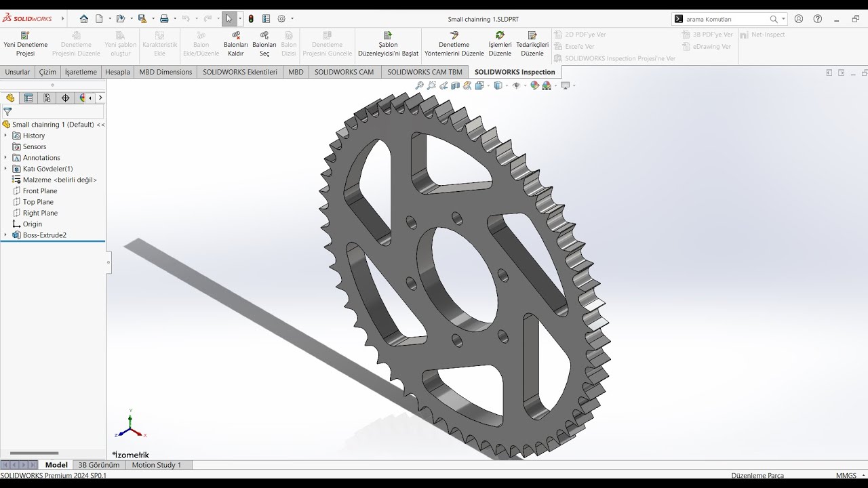Image resolution: width=868 pixels, height=488 pixels.
Task: Open the search options dropdown arrow
Action: [x=783, y=19]
